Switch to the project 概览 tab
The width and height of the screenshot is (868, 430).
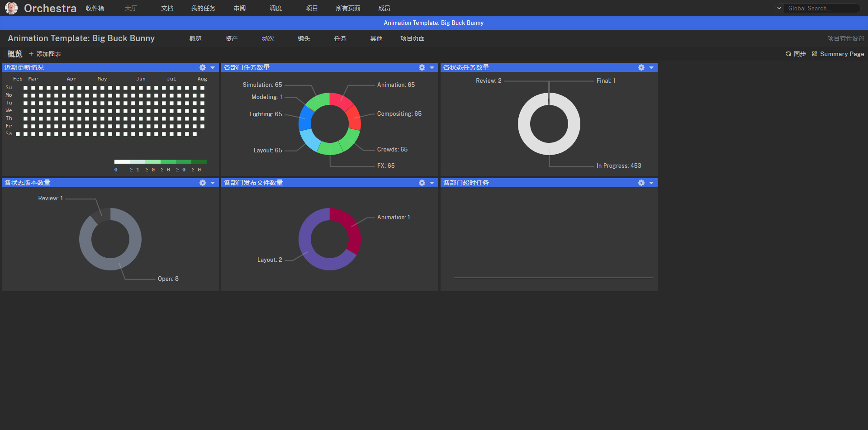coord(195,38)
